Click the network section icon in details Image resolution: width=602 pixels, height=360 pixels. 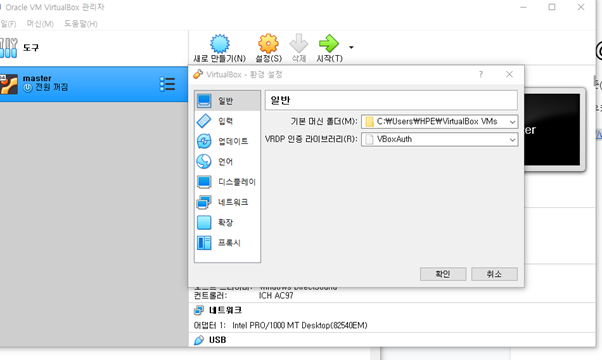point(199,310)
